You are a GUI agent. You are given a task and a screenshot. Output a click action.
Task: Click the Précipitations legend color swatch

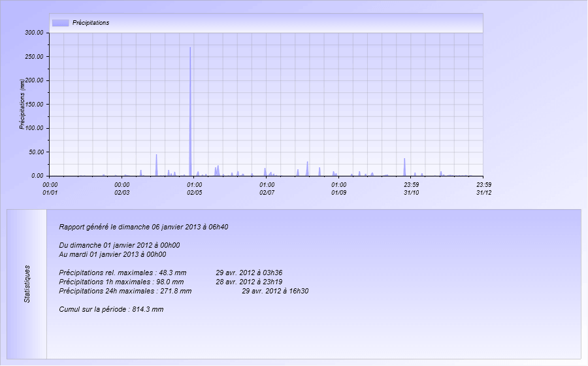60,23
